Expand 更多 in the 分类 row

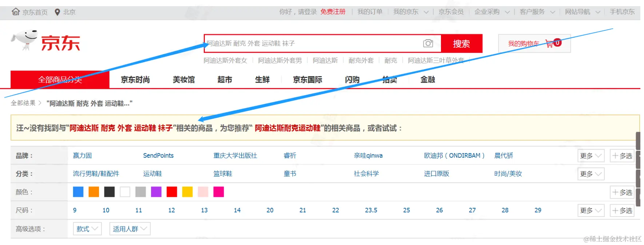tap(591, 174)
